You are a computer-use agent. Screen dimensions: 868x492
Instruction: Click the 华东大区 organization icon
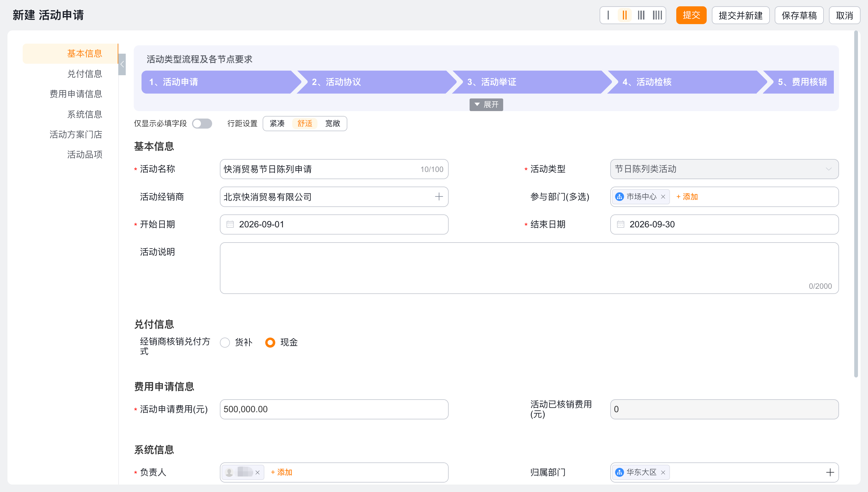(619, 472)
